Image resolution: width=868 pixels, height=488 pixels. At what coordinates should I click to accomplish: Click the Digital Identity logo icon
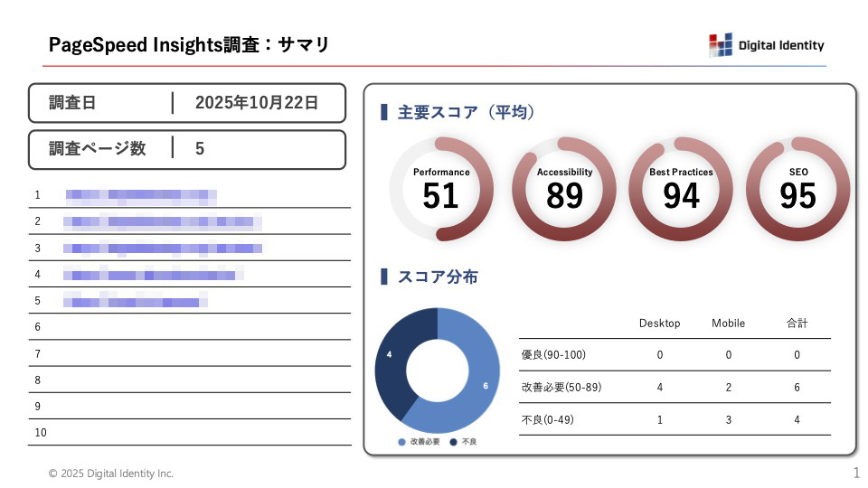point(721,45)
